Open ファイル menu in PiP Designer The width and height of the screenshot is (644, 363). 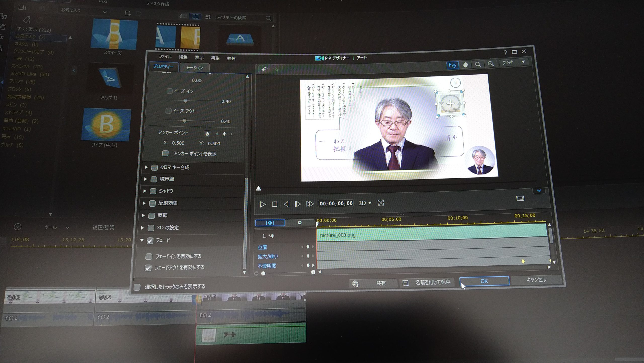(165, 57)
